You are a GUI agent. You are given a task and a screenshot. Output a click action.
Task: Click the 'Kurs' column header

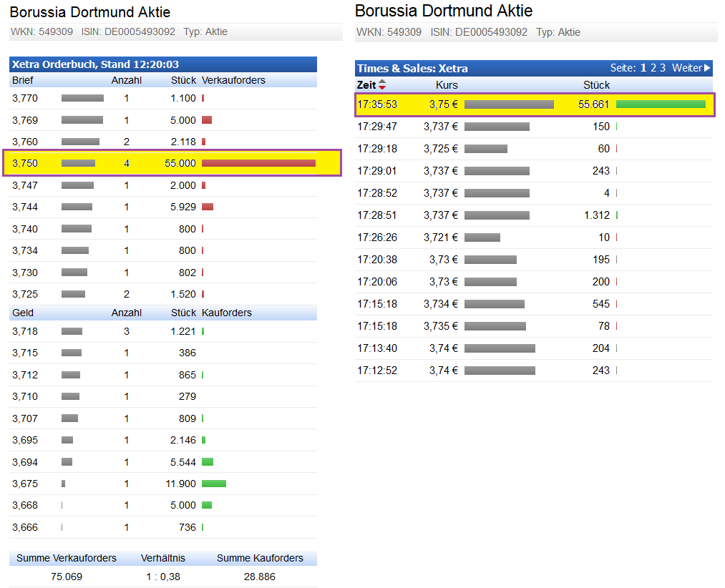[x=447, y=85]
